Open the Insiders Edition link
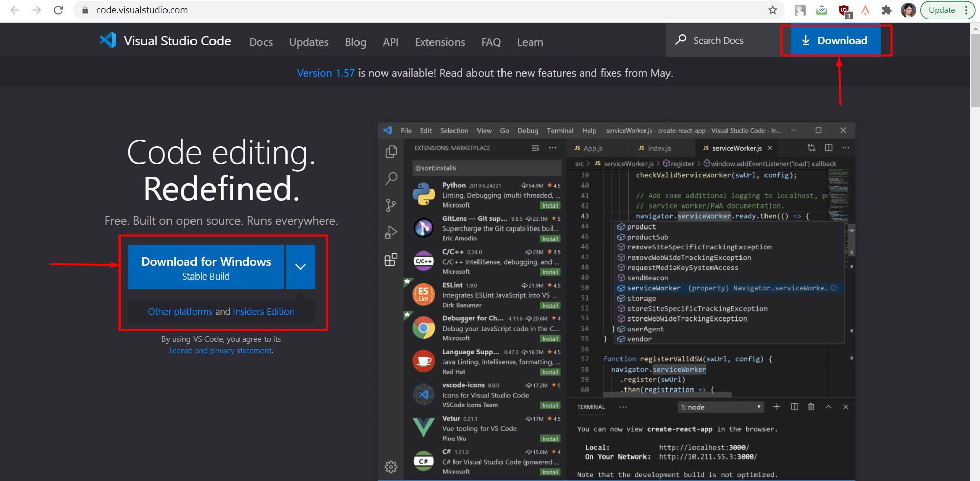980x481 pixels. pos(264,311)
